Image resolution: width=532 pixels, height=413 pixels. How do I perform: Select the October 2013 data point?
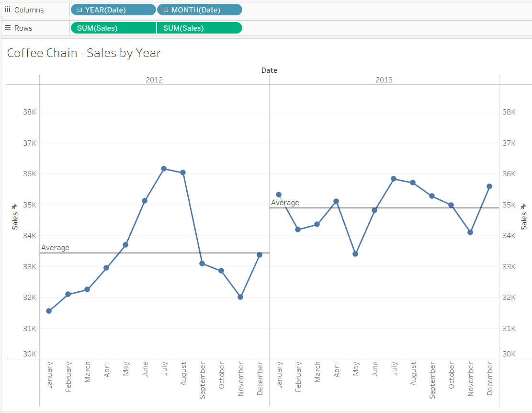click(451, 205)
